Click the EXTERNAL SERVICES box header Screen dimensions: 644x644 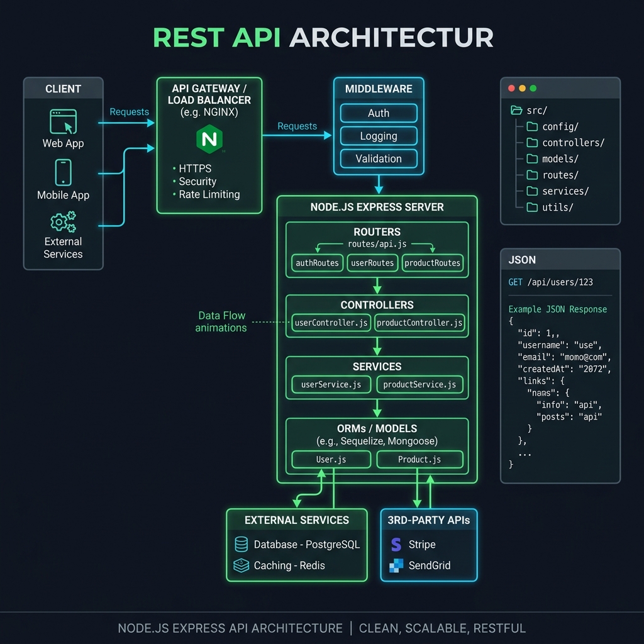(x=297, y=520)
